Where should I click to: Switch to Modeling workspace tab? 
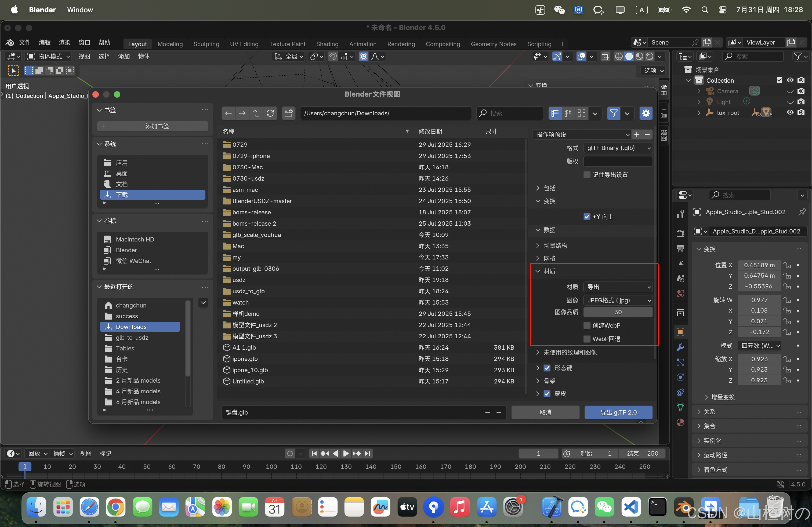tap(170, 44)
